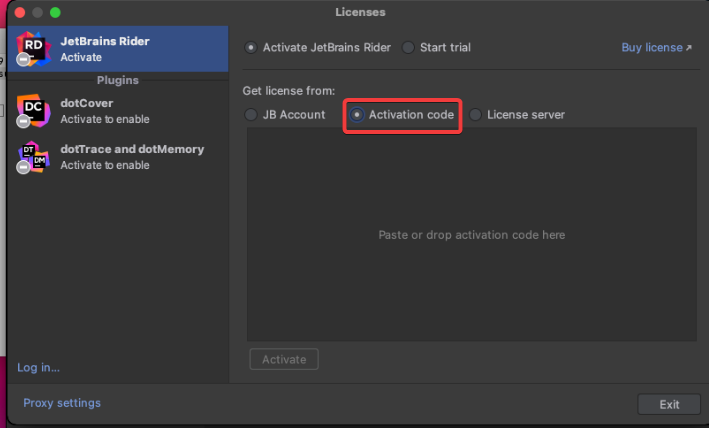Screen dimensions: 709x428
Task: Open the Log in... link
Action: tap(38, 367)
